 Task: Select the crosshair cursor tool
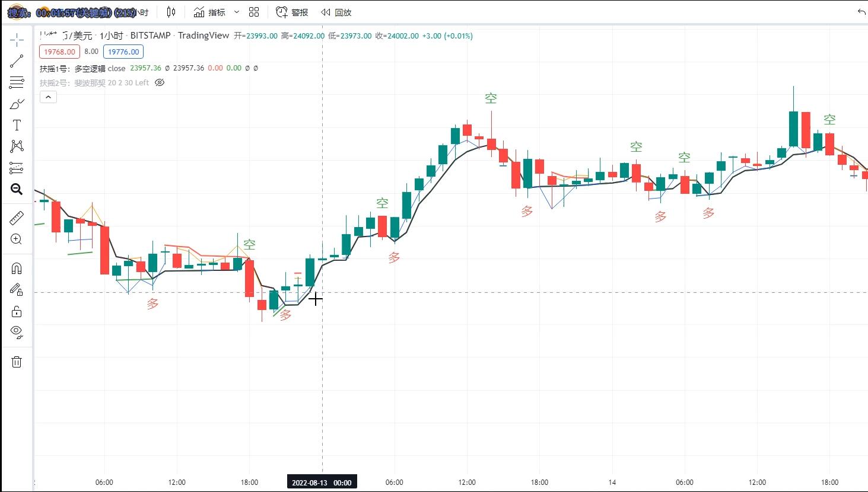coord(17,40)
